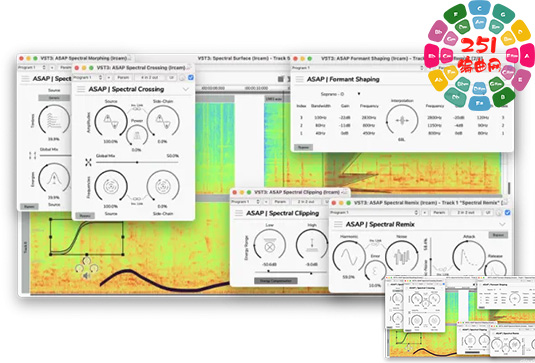The image size is (535, 363).
Task: Click the Param button in Spectral Crossing
Action: [123, 78]
